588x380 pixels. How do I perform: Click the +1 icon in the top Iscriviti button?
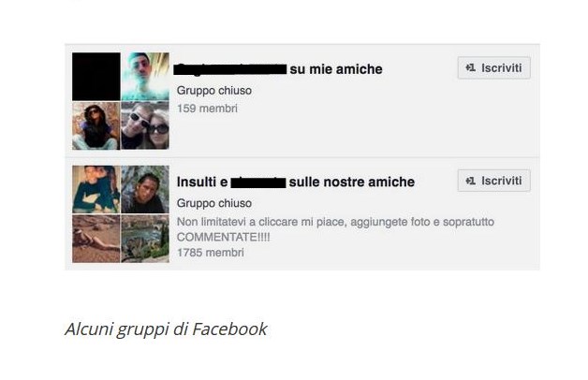[470, 67]
